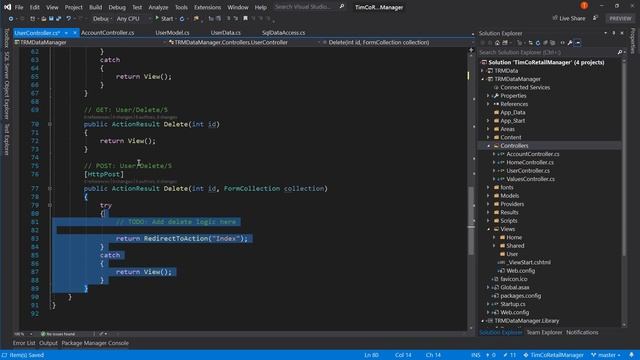The image size is (640, 360).
Task: Toggle Show All Files in Solution Explorer
Action: pos(553,43)
